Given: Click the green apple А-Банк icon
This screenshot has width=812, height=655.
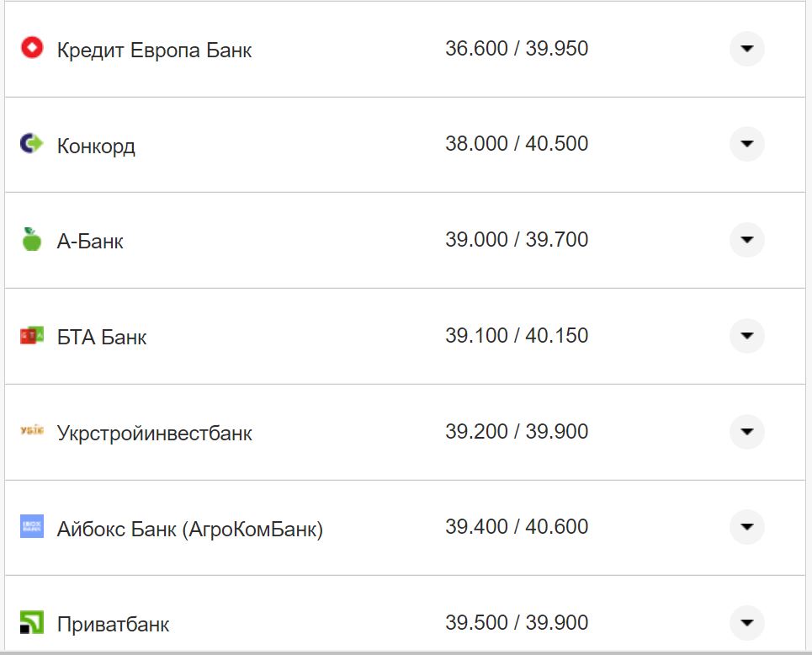Looking at the screenshot, I should (31, 240).
